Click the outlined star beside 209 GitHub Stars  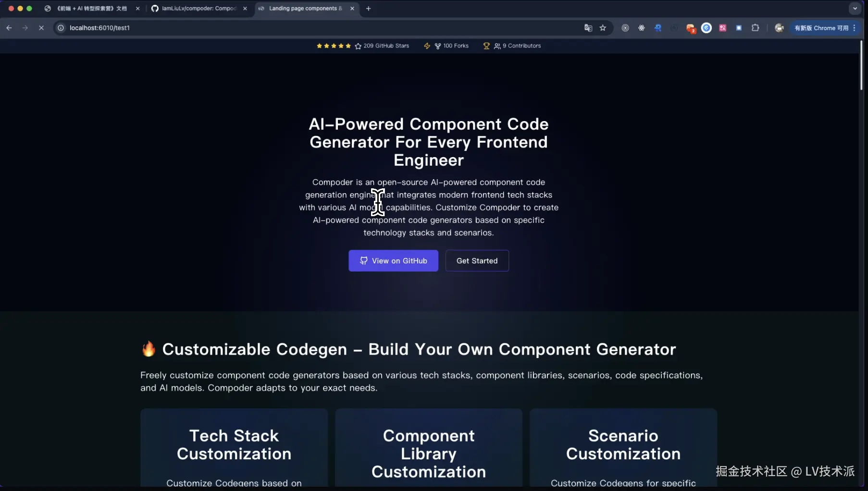[358, 46]
